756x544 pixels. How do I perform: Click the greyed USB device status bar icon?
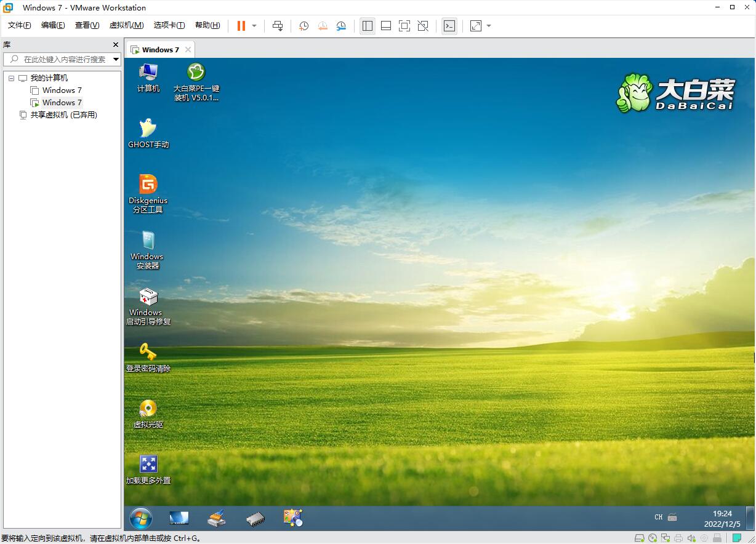717,538
